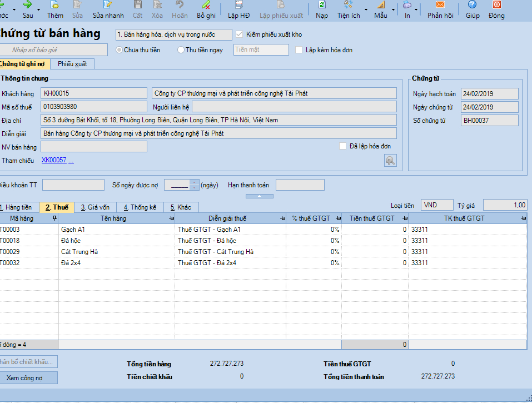Reload data with Nạp icon
Viewport: 532px width, 403px height.
[322, 5]
